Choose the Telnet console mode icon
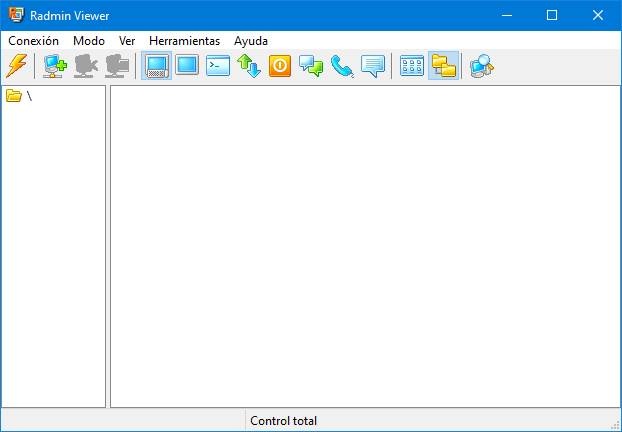This screenshot has width=622, height=432. click(218, 66)
